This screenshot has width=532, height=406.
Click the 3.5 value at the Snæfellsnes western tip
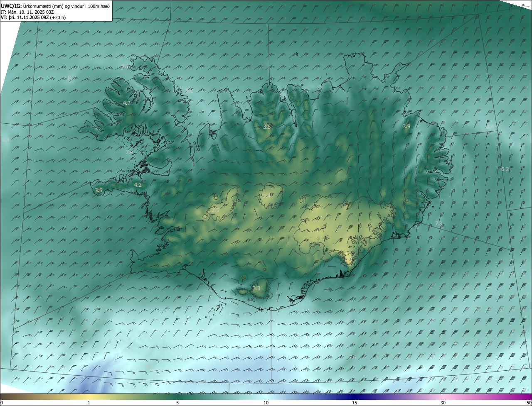click(99, 190)
